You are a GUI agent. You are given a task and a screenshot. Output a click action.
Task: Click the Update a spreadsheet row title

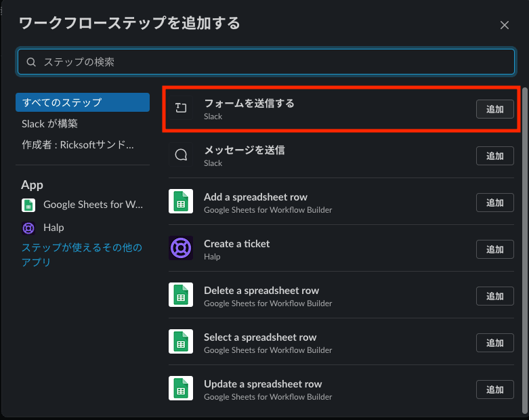(263, 384)
